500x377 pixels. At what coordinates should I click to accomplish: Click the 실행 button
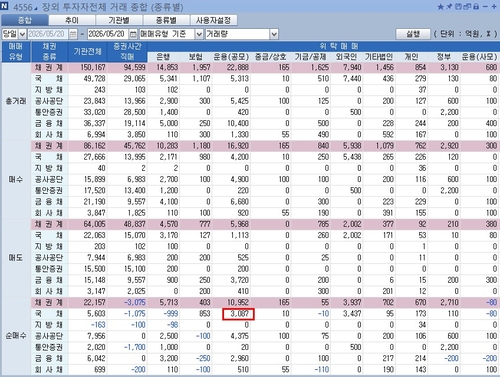tap(413, 34)
